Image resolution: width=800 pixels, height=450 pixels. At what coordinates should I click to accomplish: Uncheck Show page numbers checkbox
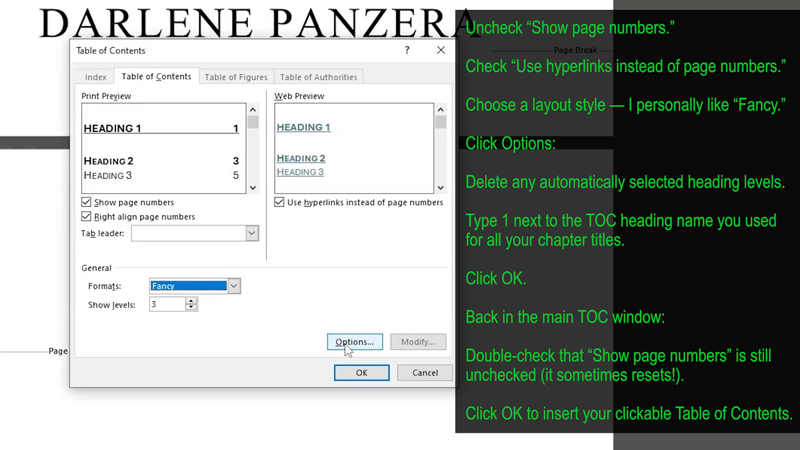click(86, 202)
